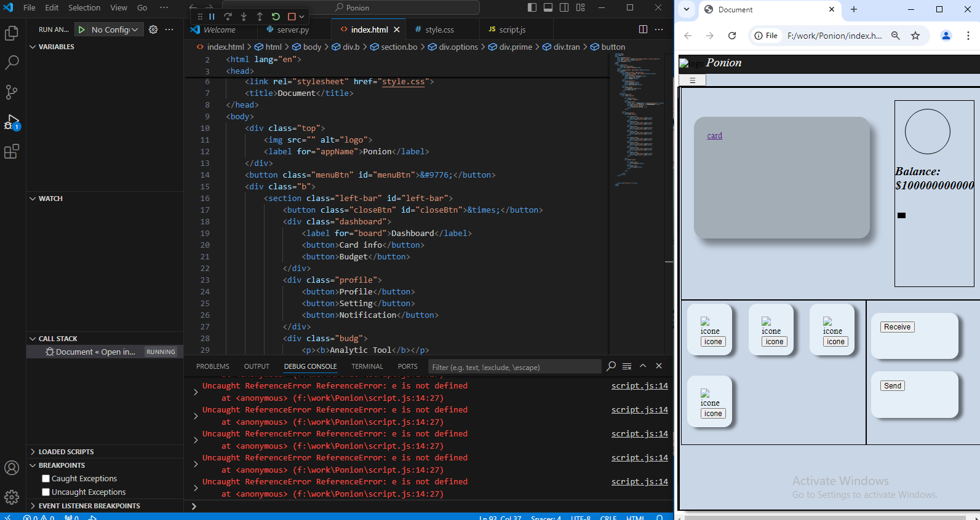980x520 pixels.
Task: Switch to the Terminal panel tab
Action: coord(367,366)
